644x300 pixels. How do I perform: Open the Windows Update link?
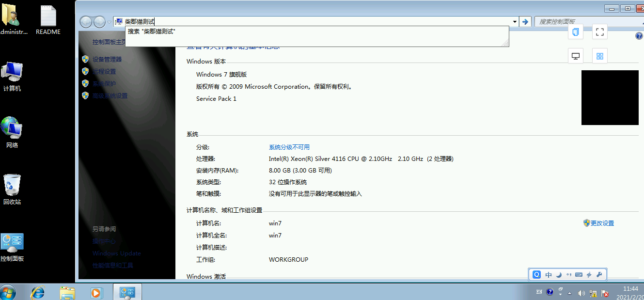pos(116,253)
